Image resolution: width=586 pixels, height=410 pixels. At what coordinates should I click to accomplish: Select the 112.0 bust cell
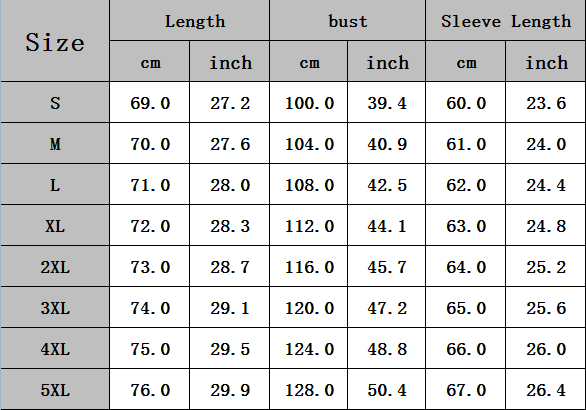point(309,226)
